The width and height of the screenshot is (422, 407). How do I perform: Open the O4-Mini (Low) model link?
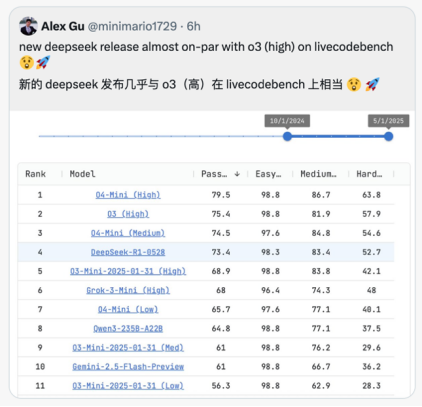(x=128, y=309)
